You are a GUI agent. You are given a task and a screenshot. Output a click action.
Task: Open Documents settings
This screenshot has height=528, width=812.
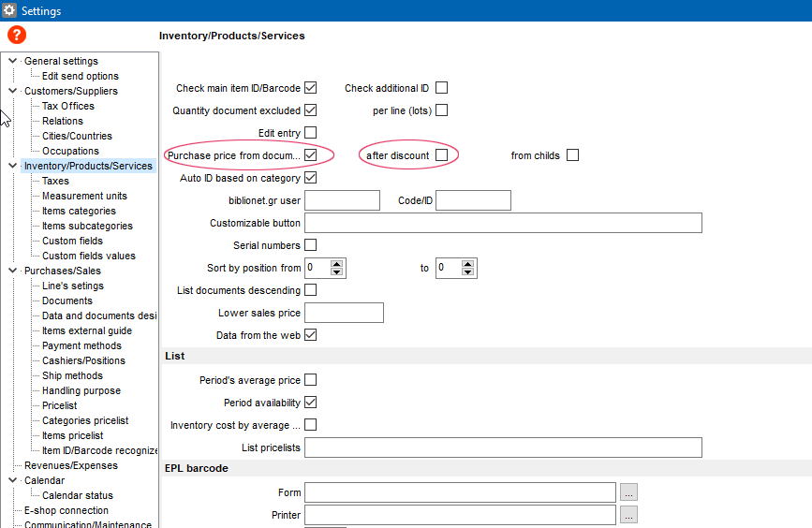pos(67,301)
